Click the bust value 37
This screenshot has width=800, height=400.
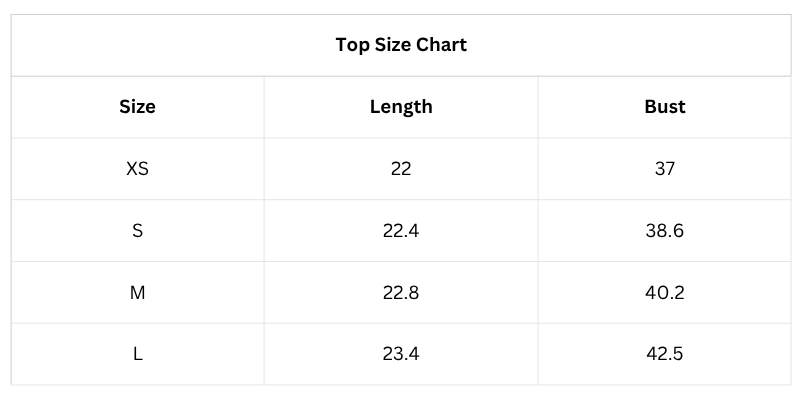pos(665,169)
